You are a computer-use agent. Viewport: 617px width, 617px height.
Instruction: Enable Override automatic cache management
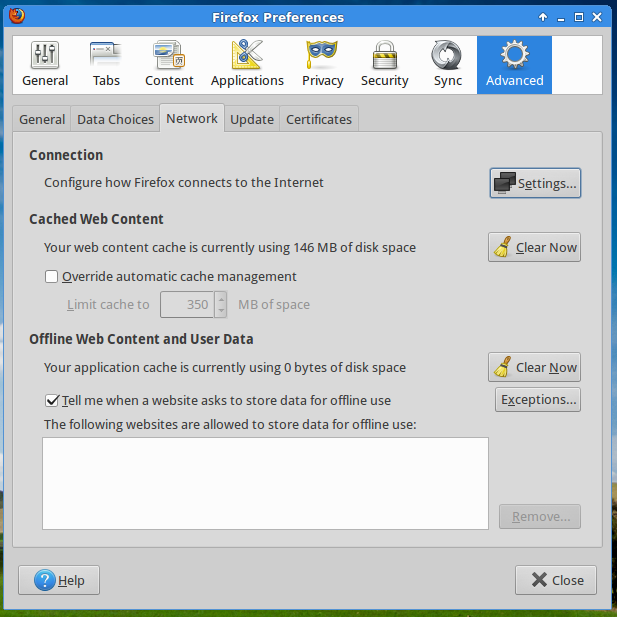coord(52,277)
